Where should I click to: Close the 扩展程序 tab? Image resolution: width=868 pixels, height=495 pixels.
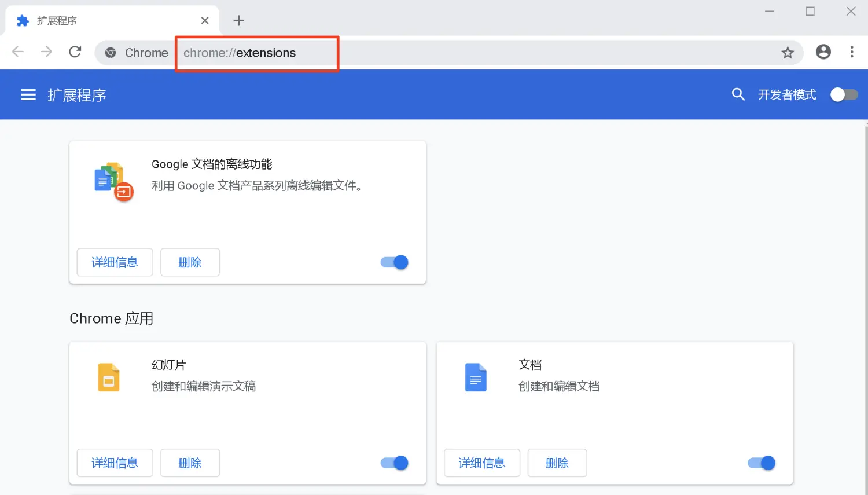[x=205, y=21]
